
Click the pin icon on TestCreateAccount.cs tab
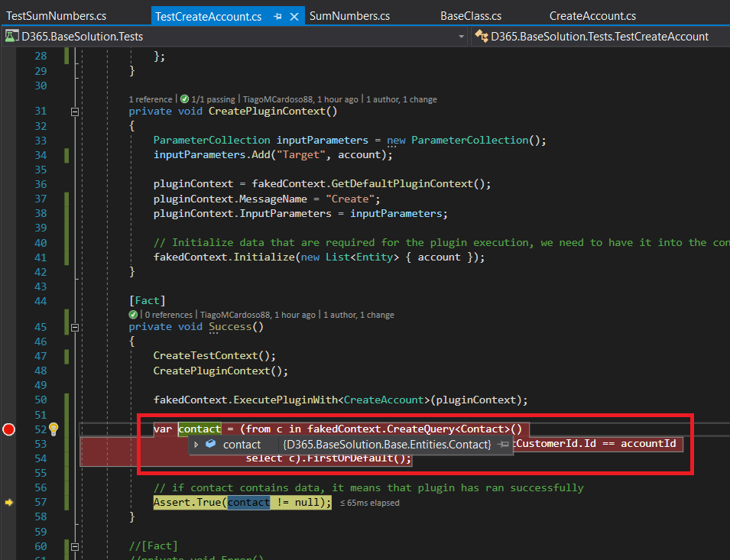coord(277,16)
